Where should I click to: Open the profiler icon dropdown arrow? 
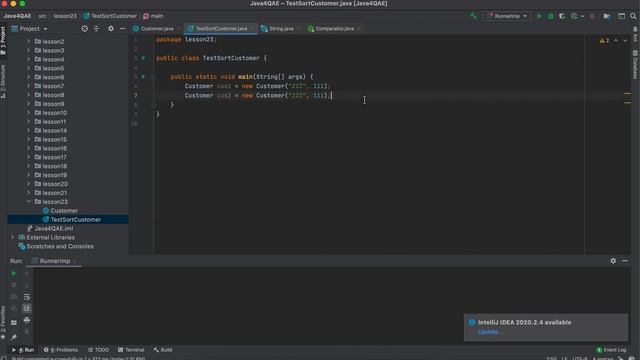click(x=582, y=16)
